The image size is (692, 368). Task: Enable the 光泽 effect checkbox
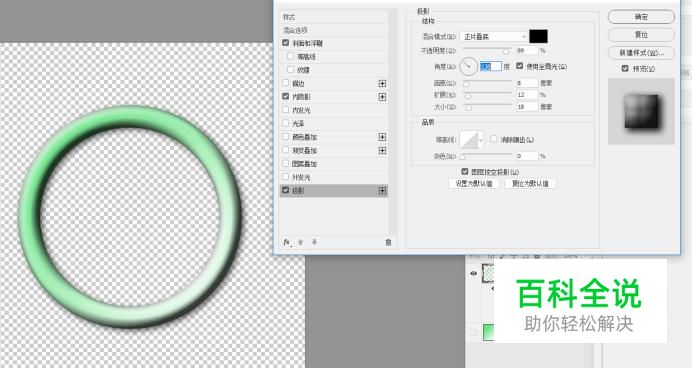point(286,123)
